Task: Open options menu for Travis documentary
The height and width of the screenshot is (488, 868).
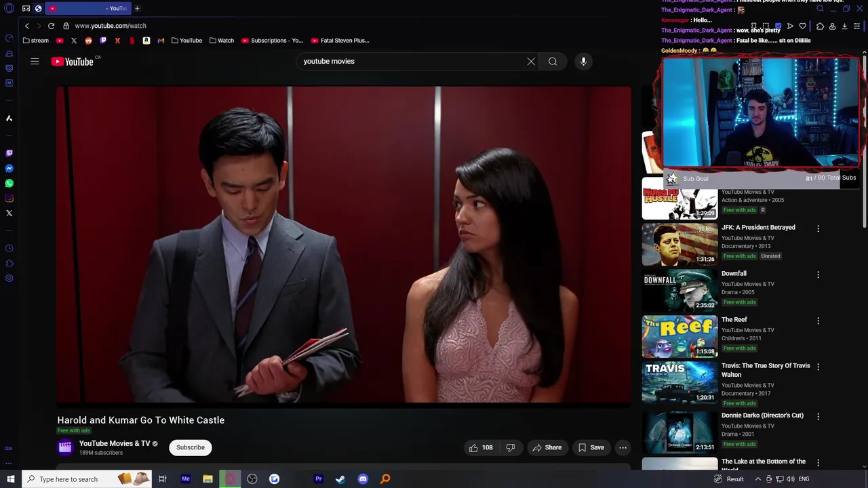Action: [818, 367]
